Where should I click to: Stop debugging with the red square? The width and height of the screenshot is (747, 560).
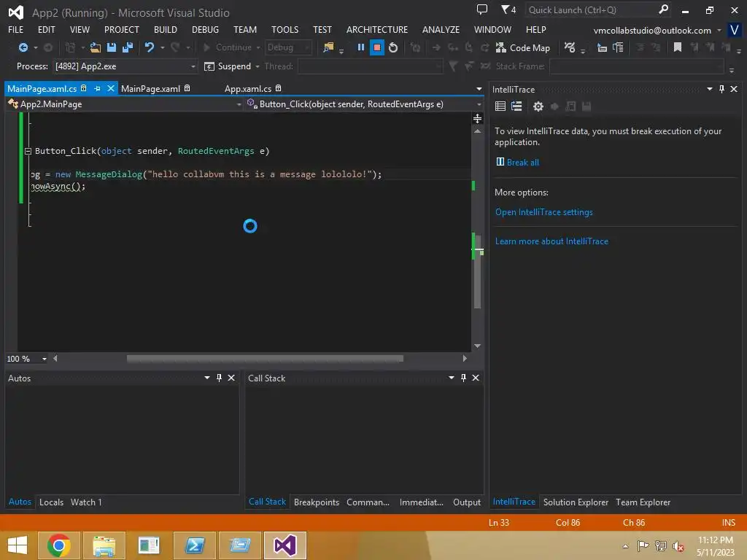377,47
